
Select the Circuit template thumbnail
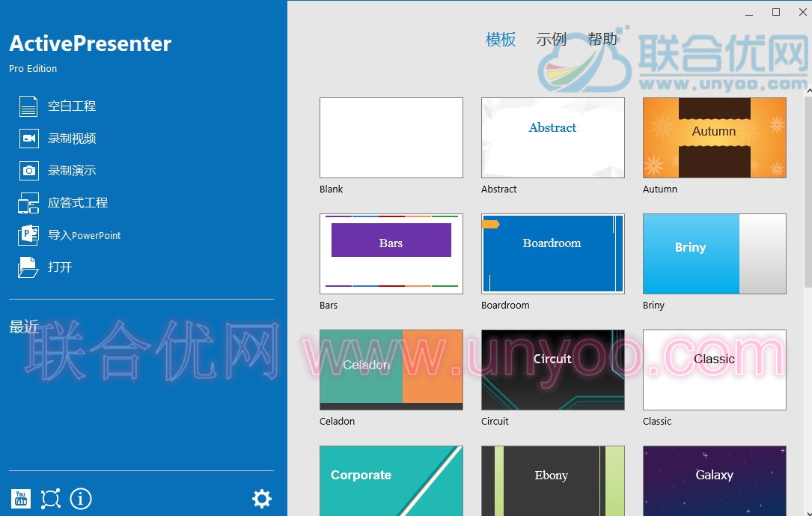point(553,370)
